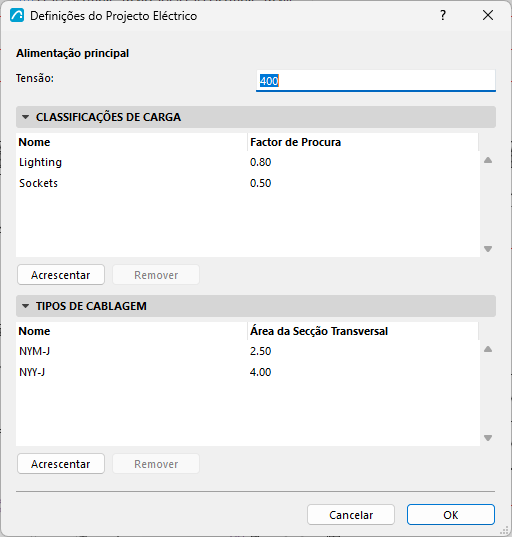Select the Sockets load classification row
512x537 pixels.
point(248,183)
